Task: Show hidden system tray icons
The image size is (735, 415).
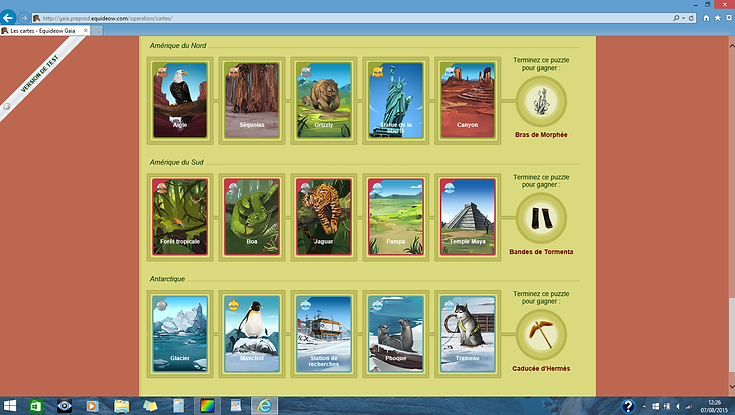Action: point(644,406)
